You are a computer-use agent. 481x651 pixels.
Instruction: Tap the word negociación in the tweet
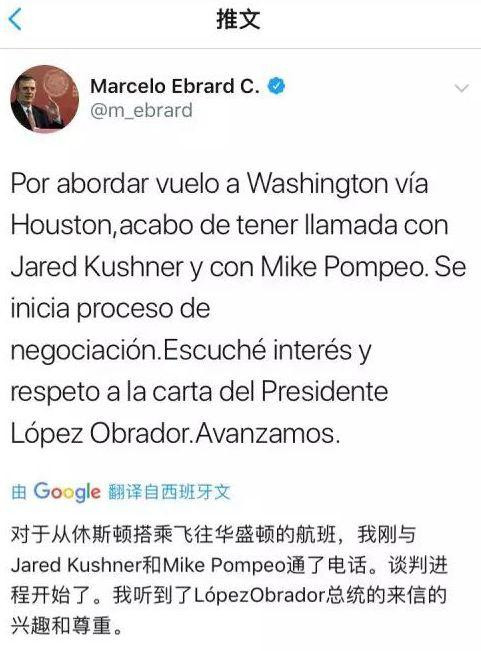point(84,350)
